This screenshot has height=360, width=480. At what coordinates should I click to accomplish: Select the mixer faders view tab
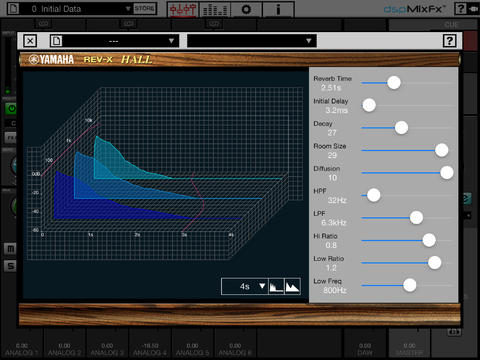click(x=183, y=9)
